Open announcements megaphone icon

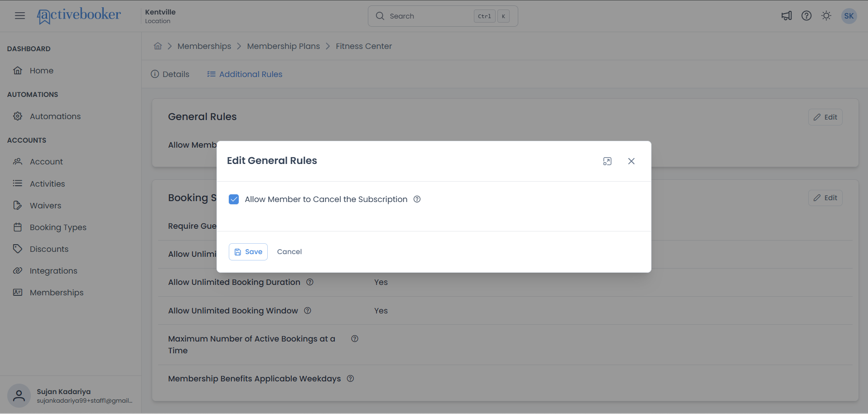787,16
